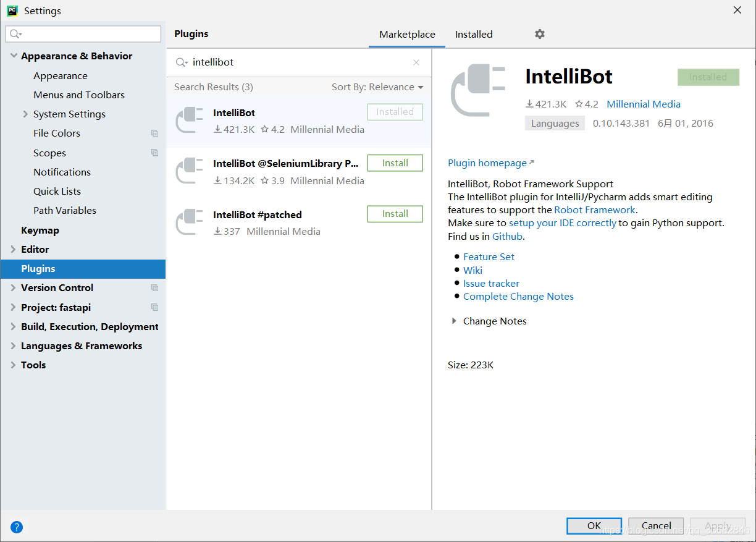This screenshot has width=756, height=542.
Task: Open Quick Lists settings
Action: [x=57, y=192]
